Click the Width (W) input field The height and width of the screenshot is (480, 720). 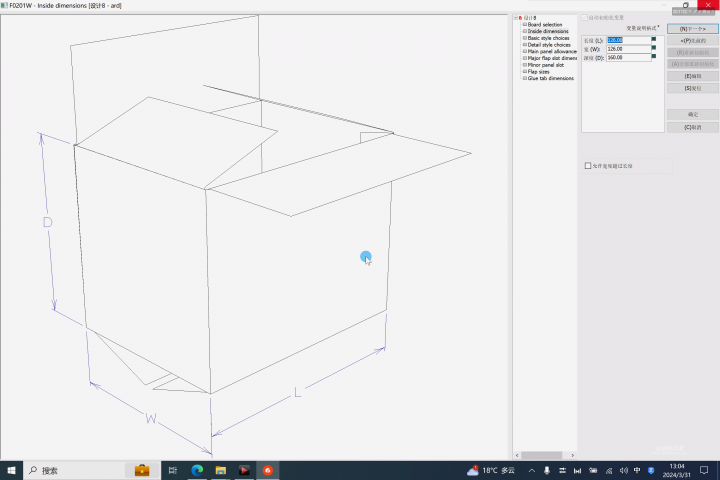[628, 49]
